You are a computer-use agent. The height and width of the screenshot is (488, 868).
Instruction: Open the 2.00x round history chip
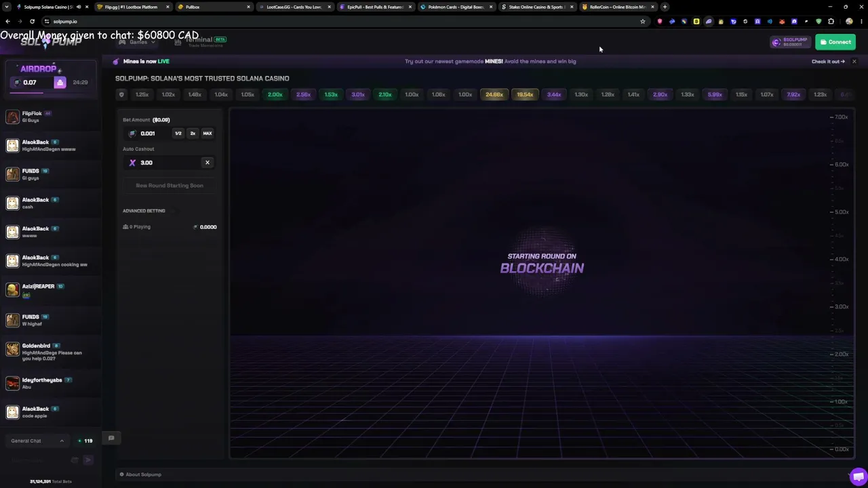(275, 94)
